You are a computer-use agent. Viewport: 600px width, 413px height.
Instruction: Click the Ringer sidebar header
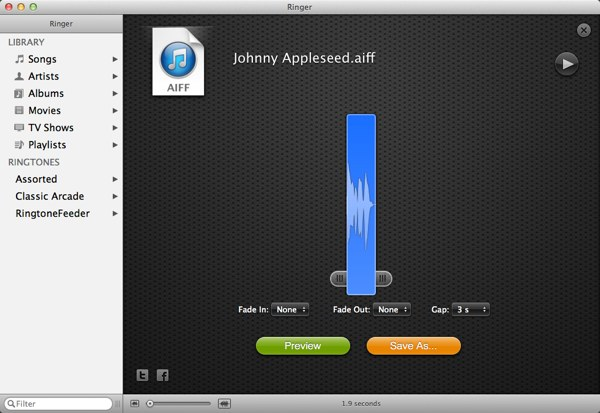tap(61, 24)
